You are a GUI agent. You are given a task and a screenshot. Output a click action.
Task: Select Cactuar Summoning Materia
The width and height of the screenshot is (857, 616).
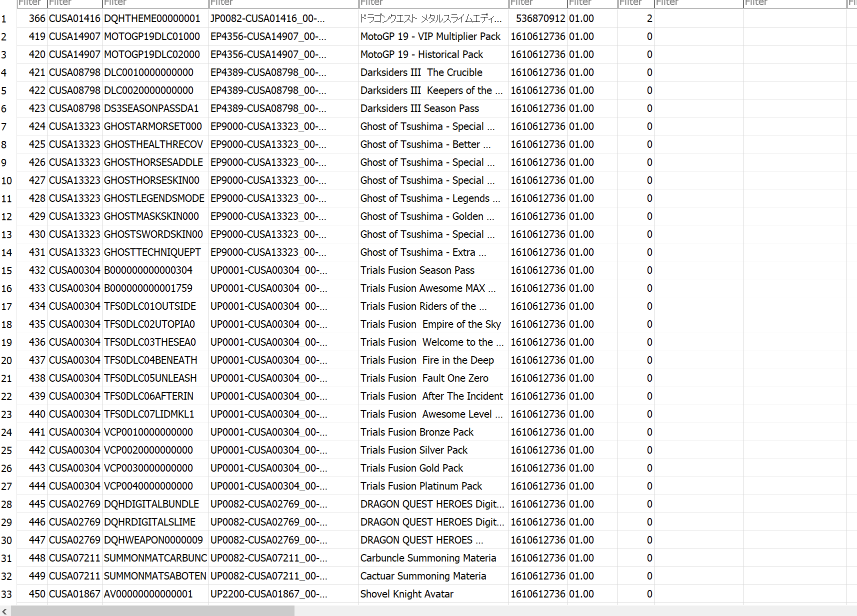tap(433, 576)
